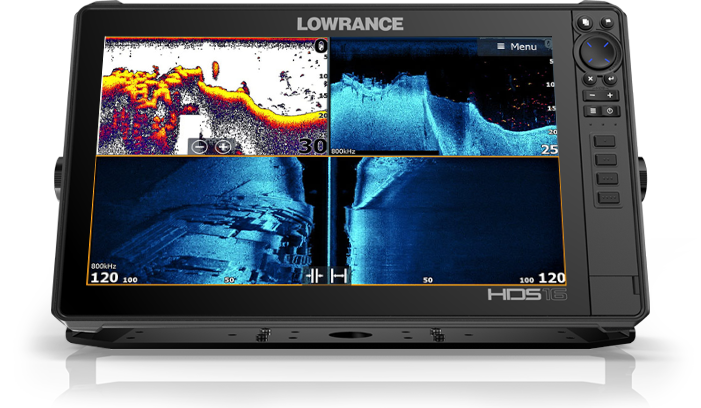The height and width of the screenshot is (408, 701).
Task: Tap the left 120 range value
Action: point(104,278)
